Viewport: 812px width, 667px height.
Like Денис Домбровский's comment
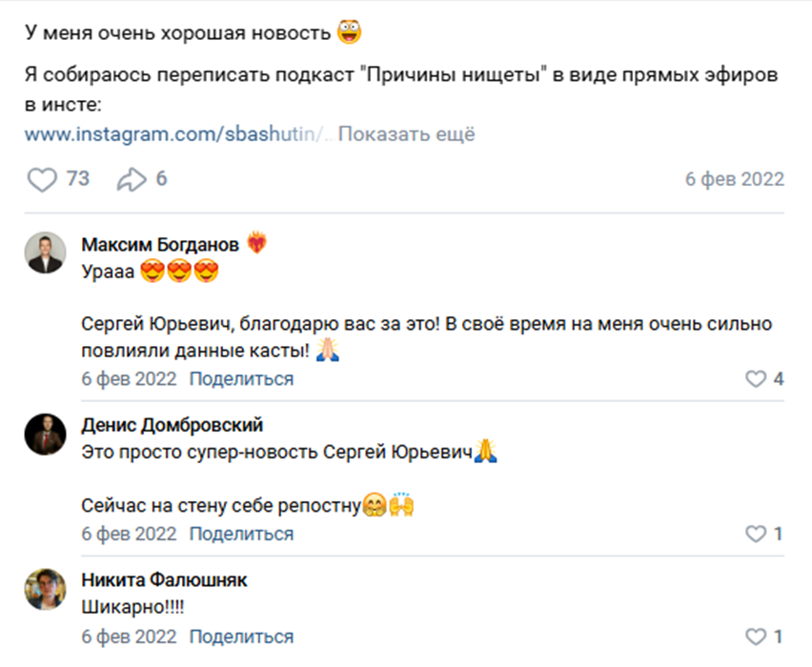756,535
